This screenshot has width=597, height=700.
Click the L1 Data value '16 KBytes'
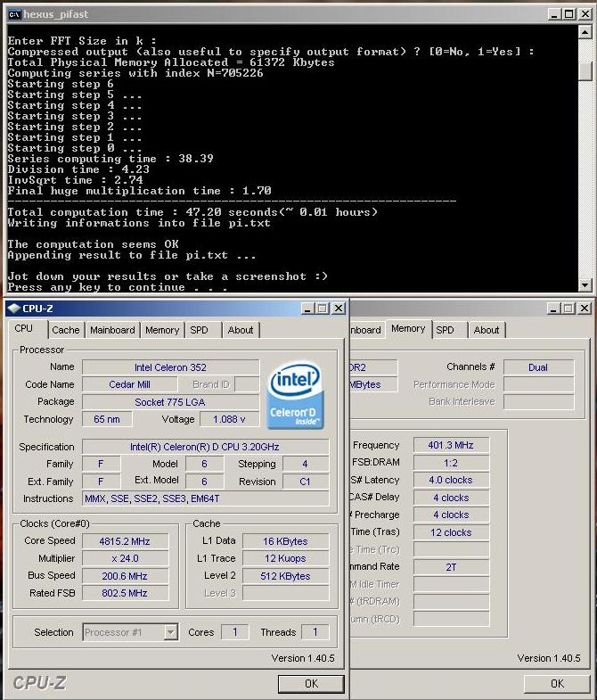285,541
